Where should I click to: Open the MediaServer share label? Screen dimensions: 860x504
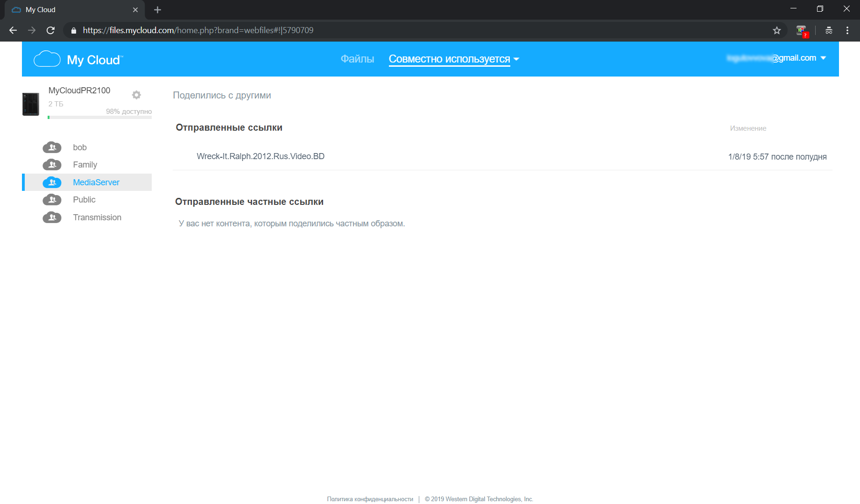click(96, 182)
